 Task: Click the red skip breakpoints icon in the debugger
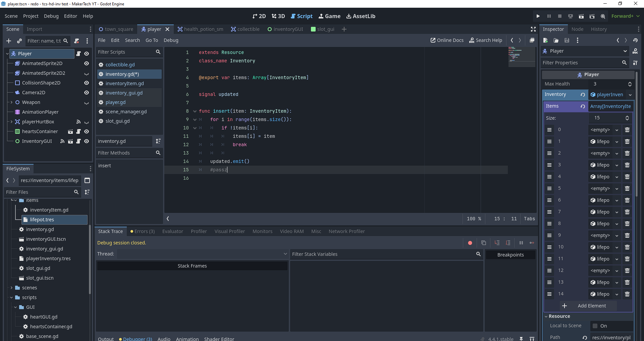coord(470,243)
